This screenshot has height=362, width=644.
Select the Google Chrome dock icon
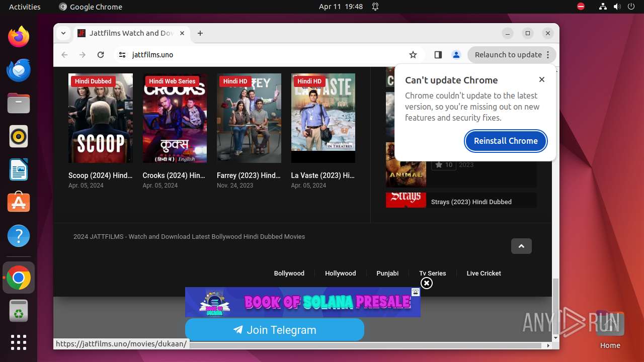[x=19, y=278]
